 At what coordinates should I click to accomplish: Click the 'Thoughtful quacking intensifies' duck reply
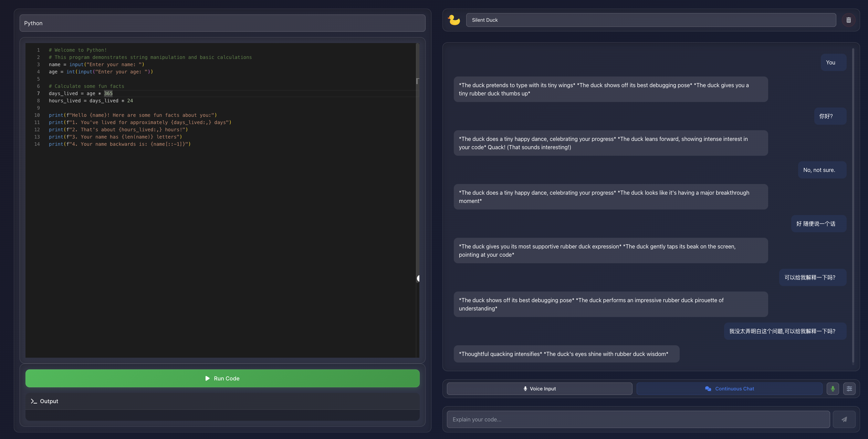tap(566, 354)
